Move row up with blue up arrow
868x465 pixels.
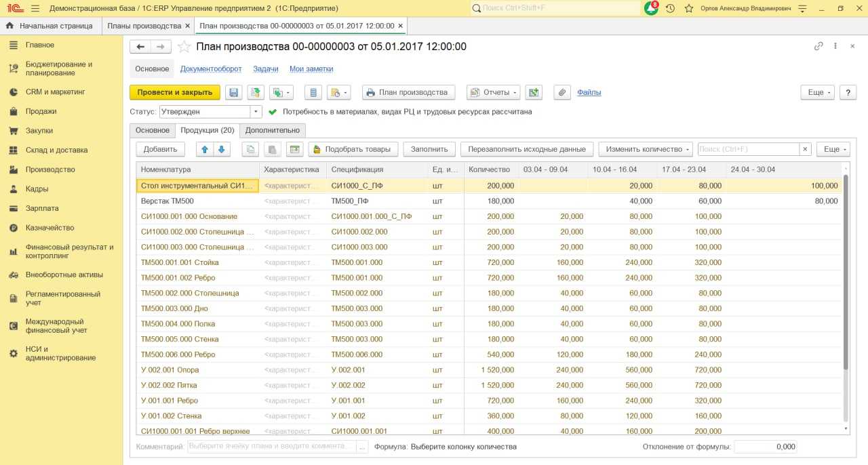[x=205, y=149]
